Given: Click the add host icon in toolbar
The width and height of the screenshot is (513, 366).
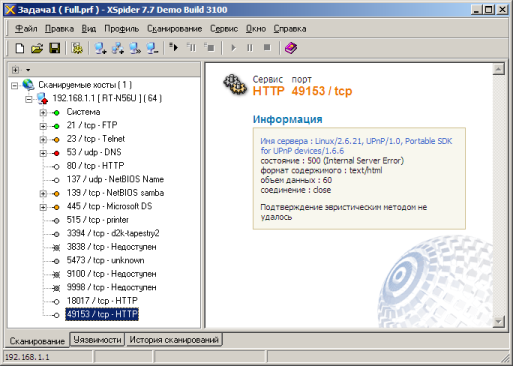Looking at the screenshot, I should (x=100, y=48).
